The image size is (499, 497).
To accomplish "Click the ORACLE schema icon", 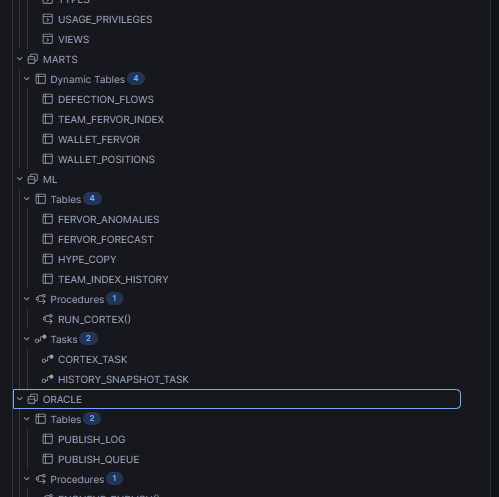I will [x=32, y=399].
